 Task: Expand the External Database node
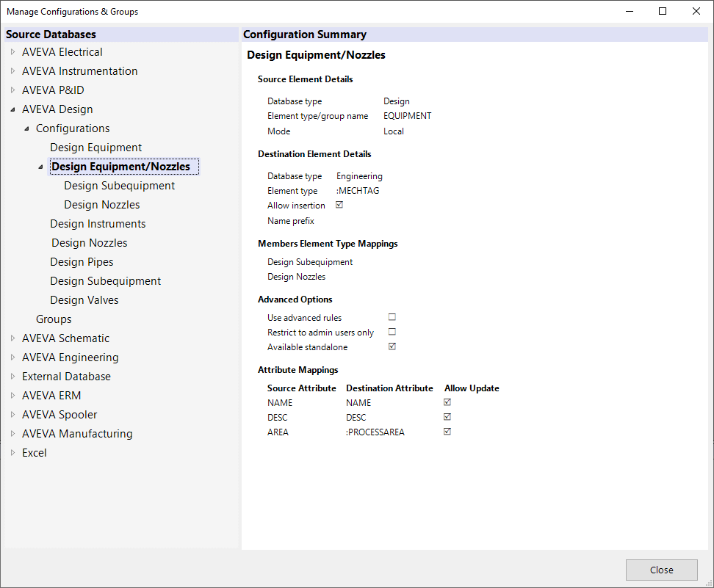(12, 377)
